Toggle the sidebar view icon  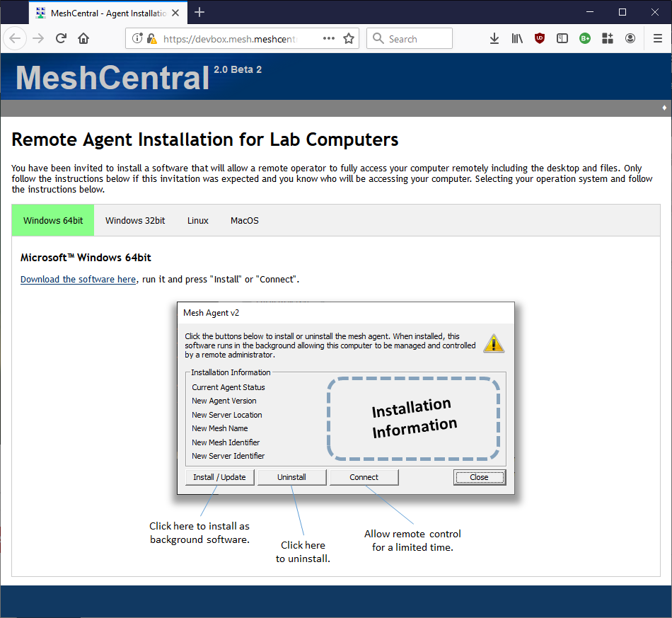tap(562, 39)
